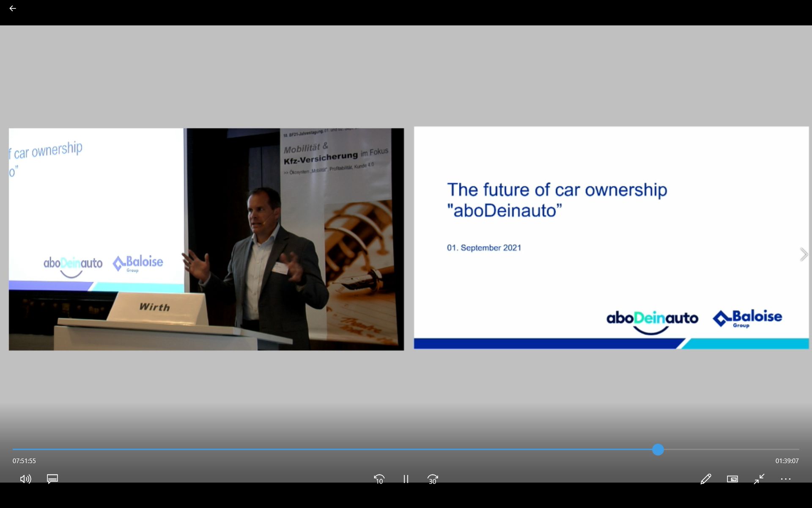Click the aboDeinauto logo on the slide

click(652, 320)
